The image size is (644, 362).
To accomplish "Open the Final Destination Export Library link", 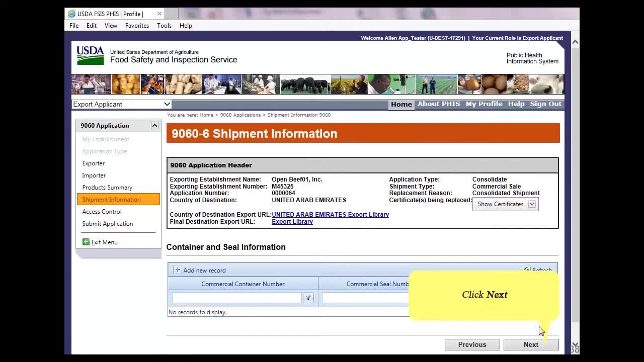I will [x=292, y=222].
